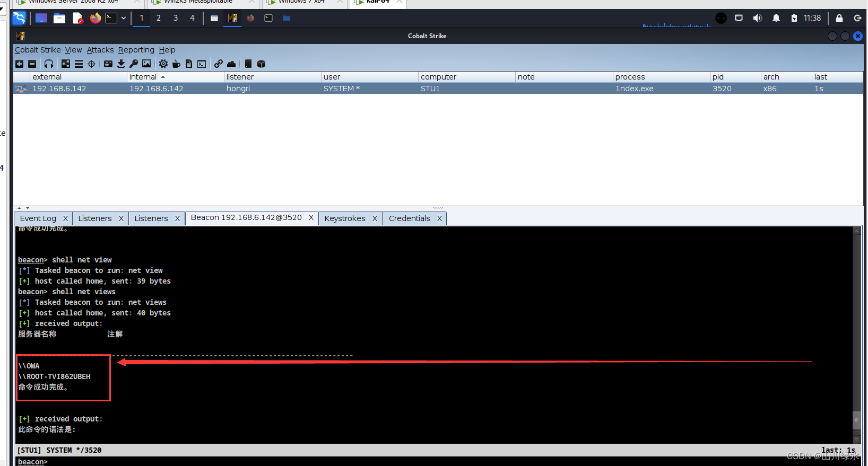Launch terminal emulator from the panel
Image resolution: width=868 pixels, height=466 pixels.
pos(111,18)
